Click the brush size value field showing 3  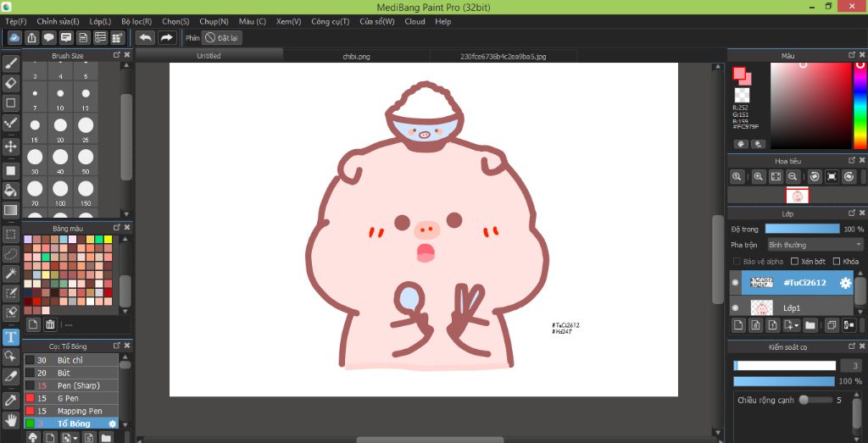[x=851, y=366]
